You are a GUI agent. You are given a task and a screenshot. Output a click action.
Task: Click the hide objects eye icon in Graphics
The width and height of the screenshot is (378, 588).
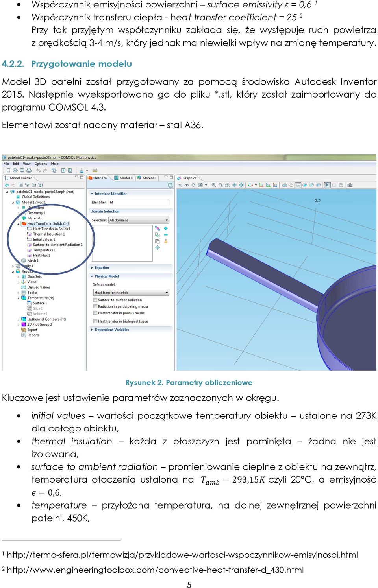(x=180, y=185)
